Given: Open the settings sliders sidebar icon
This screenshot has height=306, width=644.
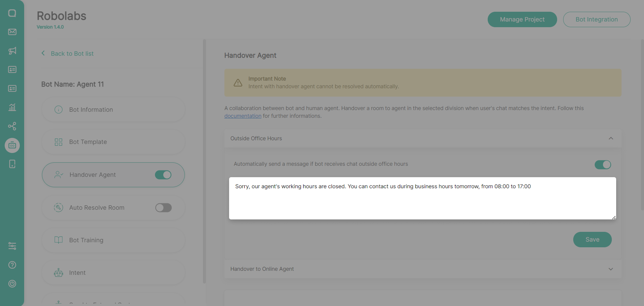Looking at the screenshot, I should point(12,246).
